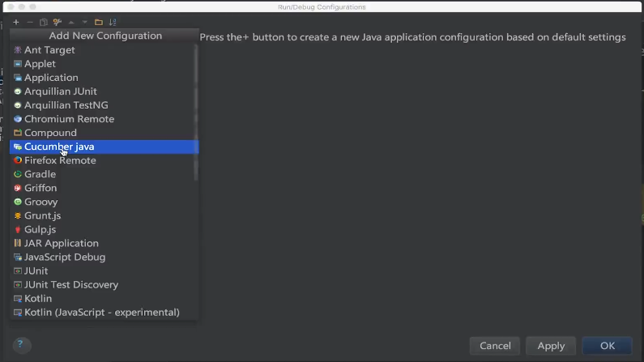Click the move configuration down arrow
644x362 pixels.
tap(84, 22)
